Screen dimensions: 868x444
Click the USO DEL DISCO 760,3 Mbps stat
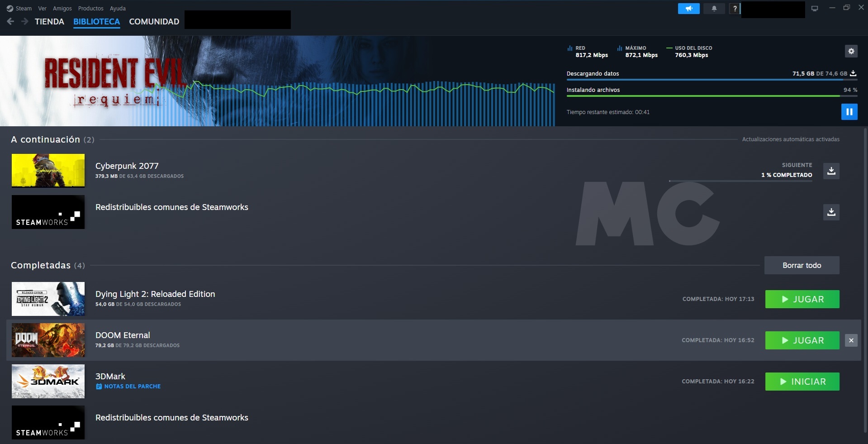coord(689,52)
